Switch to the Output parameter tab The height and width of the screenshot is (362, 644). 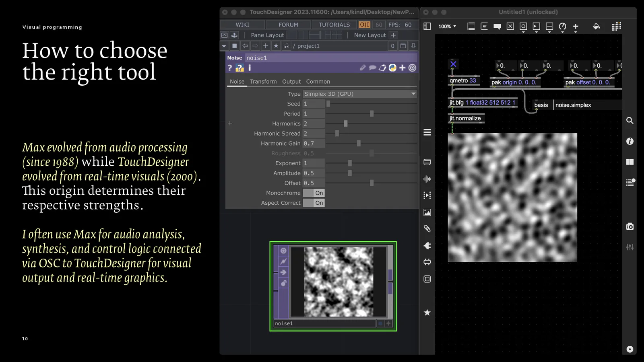(291, 82)
